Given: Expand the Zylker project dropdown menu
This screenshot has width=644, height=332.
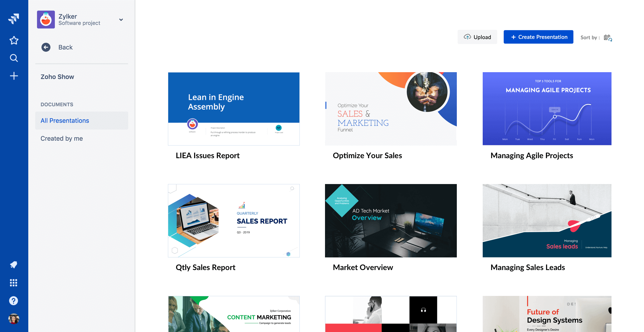Looking at the screenshot, I should click(x=120, y=20).
